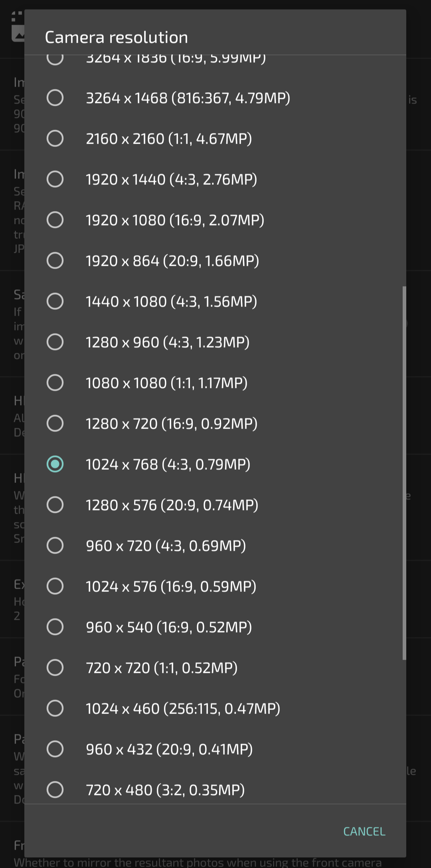Screen dimensions: 431x868
Task: Choose 2160 x 2160 (1:1) resolution
Action: pos(215,138)
